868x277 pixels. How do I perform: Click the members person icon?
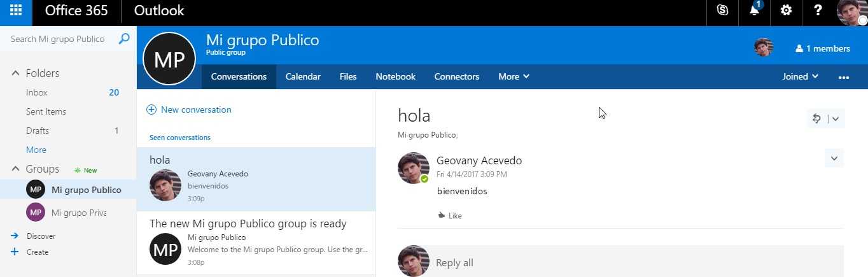point(799,48)
